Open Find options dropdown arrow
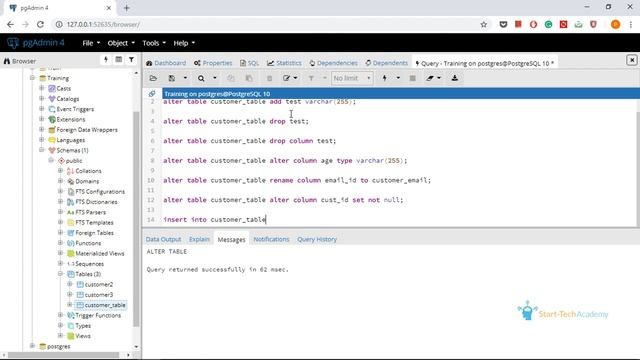The image size is (640, 360). tap(215, 78)
